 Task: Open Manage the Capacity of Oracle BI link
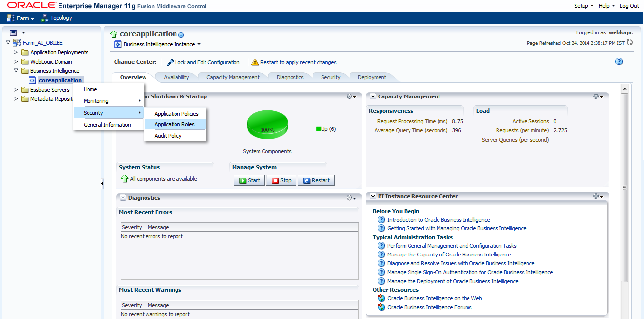(449, 255)
